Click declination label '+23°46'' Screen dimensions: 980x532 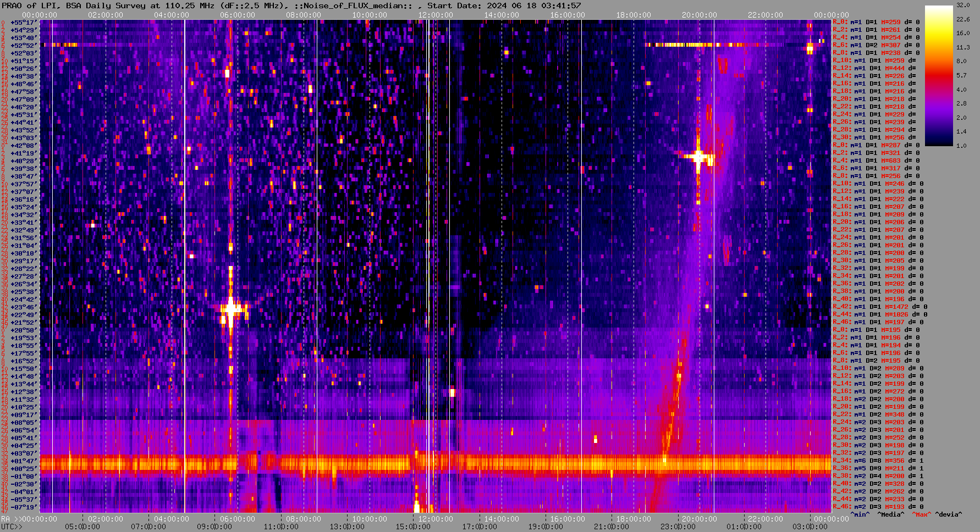click(24, 307)
